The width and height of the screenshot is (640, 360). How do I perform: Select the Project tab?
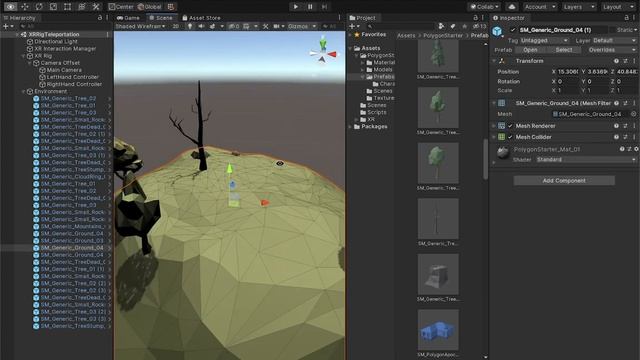[x=362, y=18]
